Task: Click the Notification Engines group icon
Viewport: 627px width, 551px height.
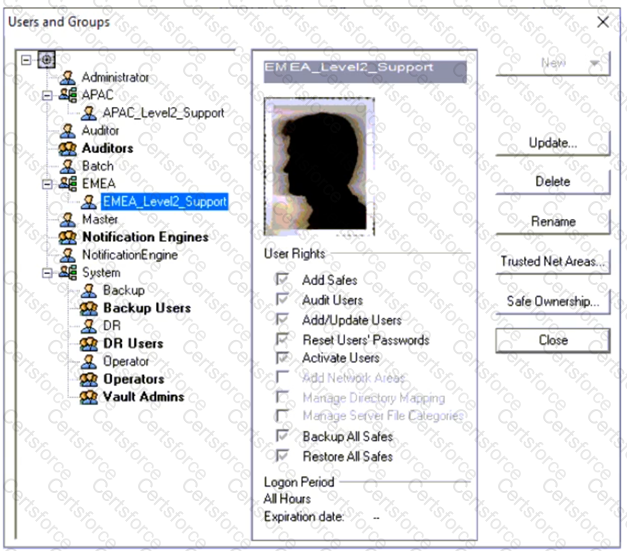Action: tap(69, 237)
